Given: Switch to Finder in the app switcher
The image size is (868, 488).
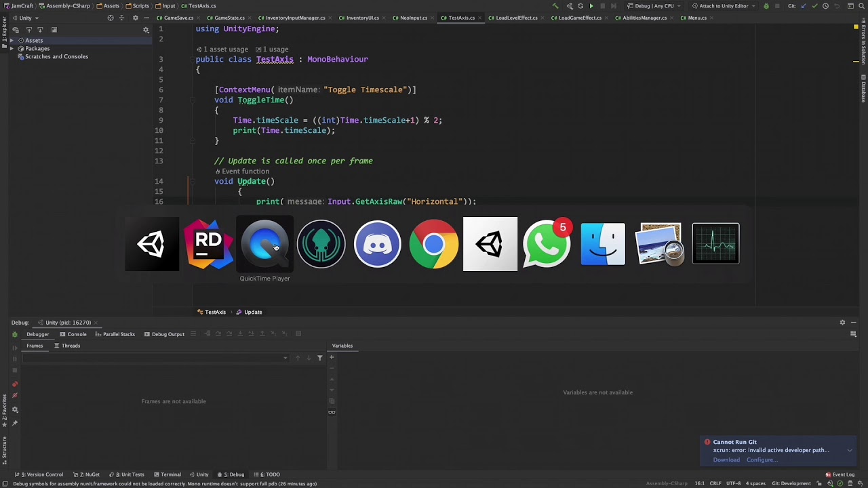Looking at the screenshot, I should pyautogui.click(x=603, y=244).
